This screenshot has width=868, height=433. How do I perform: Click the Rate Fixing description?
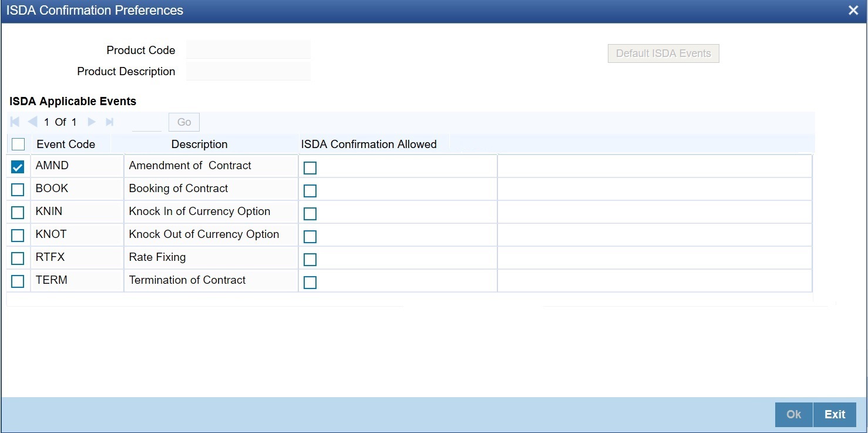[157, 257]
